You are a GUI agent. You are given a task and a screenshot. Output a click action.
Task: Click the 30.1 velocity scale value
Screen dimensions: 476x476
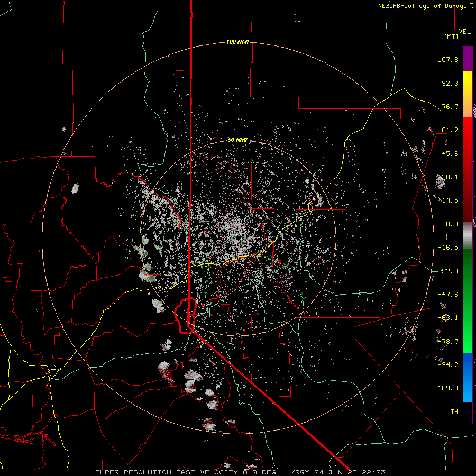point(450,177)
